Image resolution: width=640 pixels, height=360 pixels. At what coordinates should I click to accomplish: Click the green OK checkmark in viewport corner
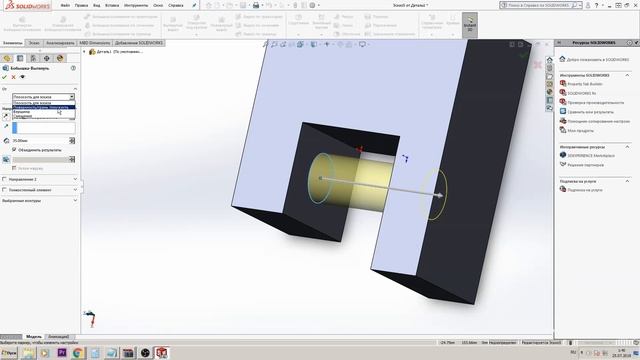point(523,55)
